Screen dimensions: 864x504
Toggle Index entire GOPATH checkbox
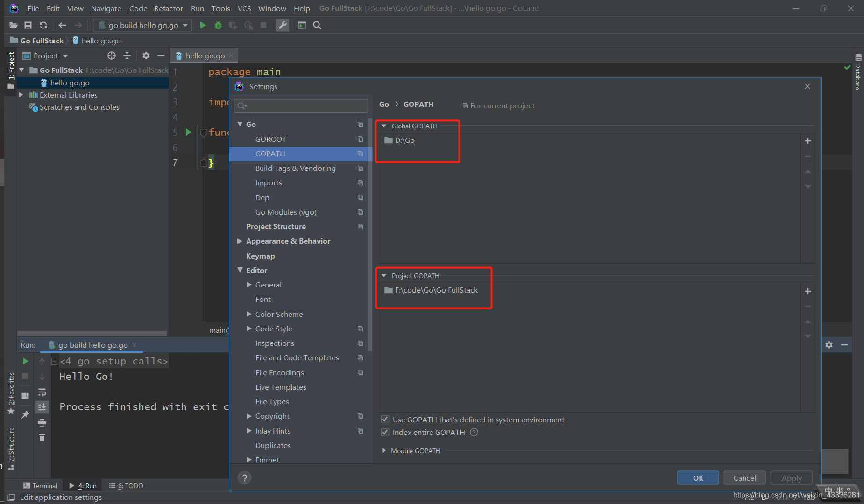coord(385,432)
